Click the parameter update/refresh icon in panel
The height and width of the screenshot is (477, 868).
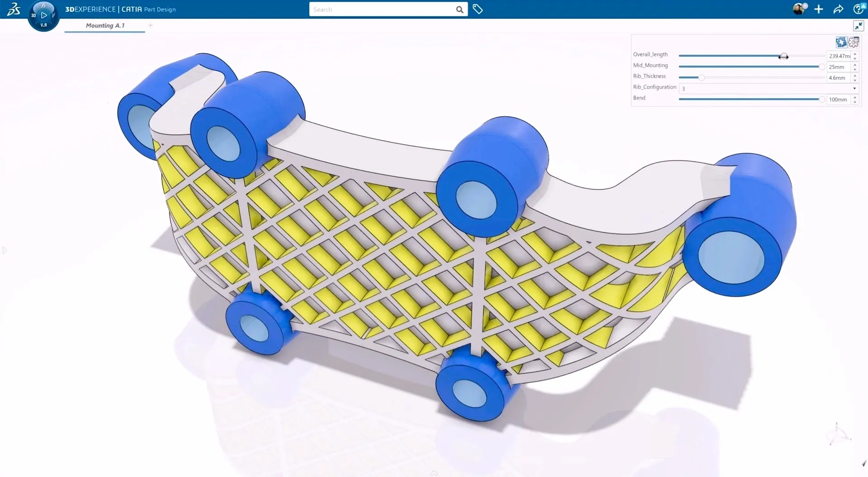tap(841, 42)
